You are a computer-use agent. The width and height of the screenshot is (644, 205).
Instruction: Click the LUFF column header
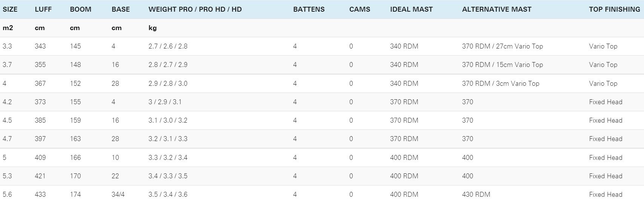[43, 9]
